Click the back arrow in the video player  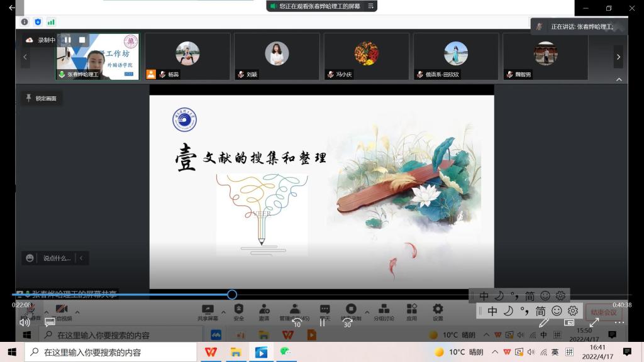(11, 8)
